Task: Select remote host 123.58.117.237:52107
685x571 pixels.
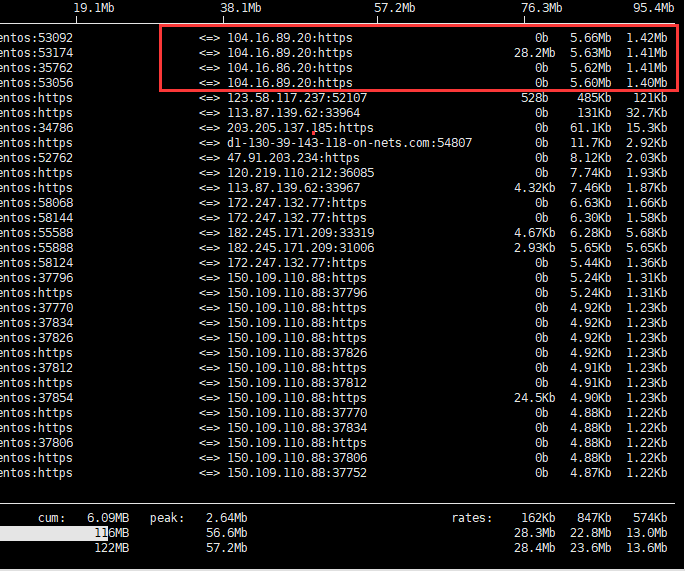Action: (x=297, y=98)
